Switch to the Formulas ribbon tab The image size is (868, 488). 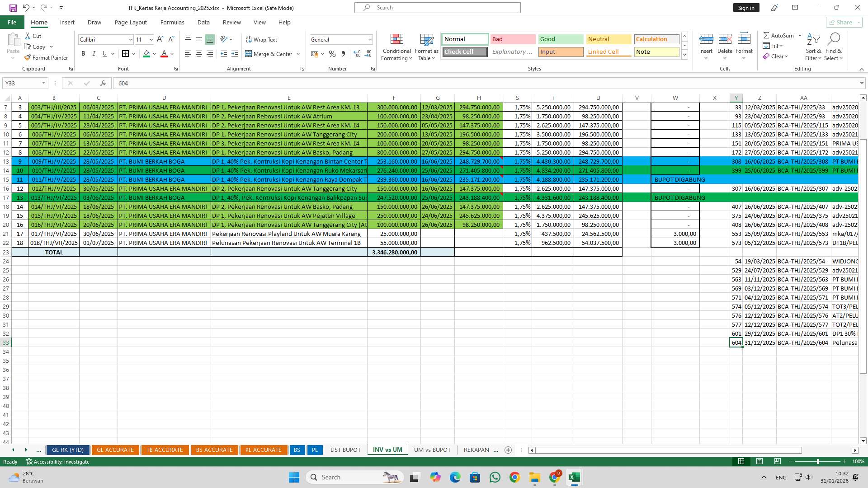(x=172, y=22)
